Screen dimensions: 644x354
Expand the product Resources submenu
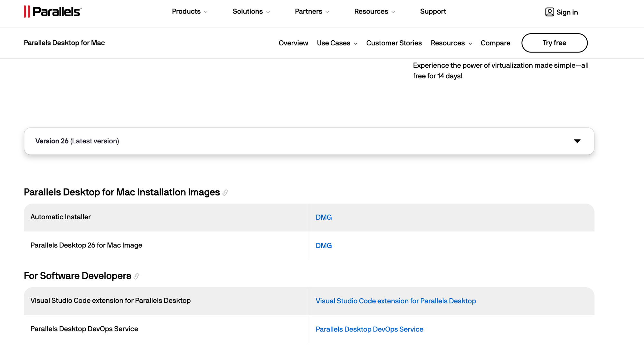pos(451,43)
